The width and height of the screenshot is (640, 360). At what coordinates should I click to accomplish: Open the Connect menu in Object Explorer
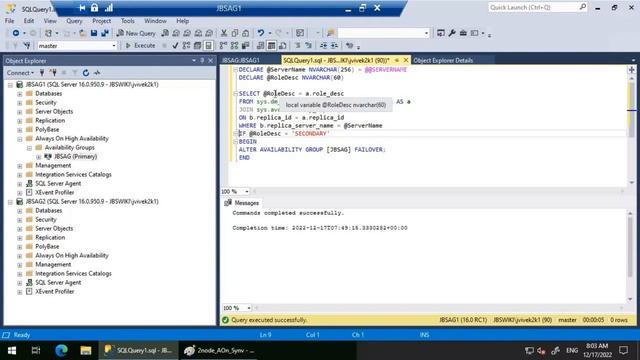(20, 73)
